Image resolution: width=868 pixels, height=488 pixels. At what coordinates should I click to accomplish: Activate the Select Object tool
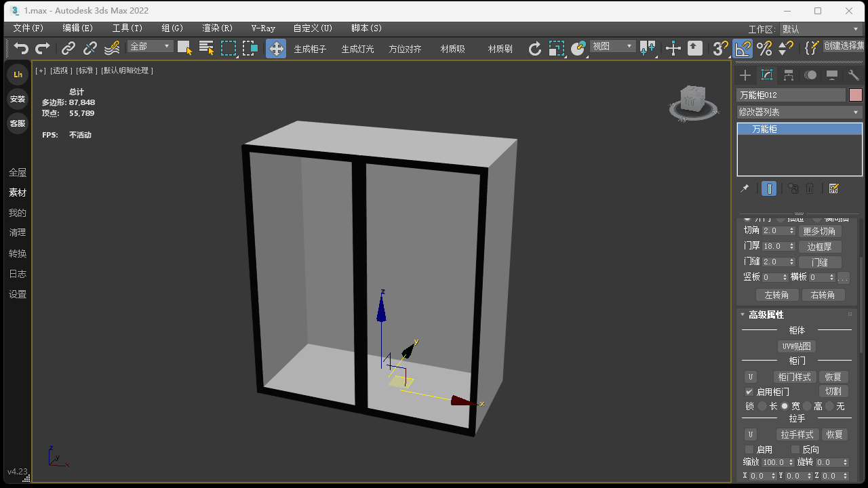[185, 48]
